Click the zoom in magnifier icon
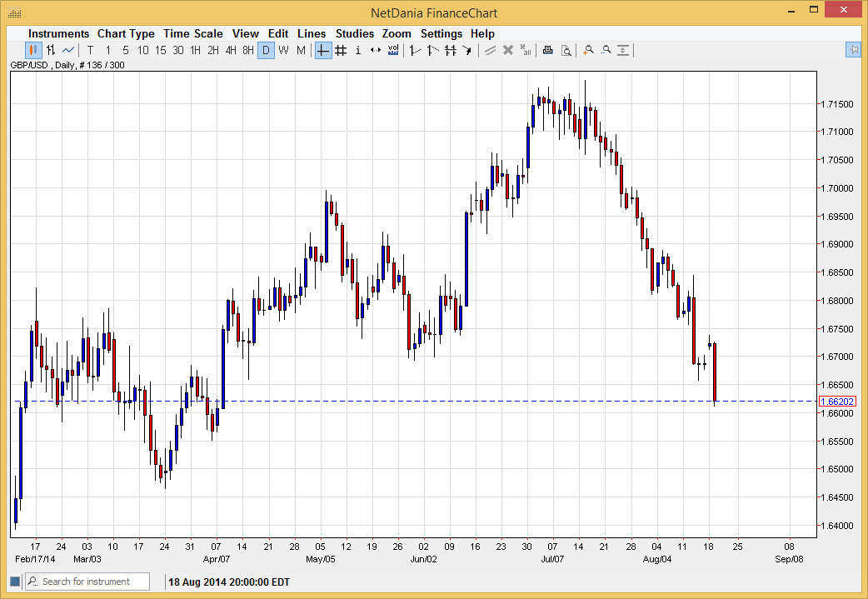The image size is (868, 599). pyautogui.click(x=588, y=50)
